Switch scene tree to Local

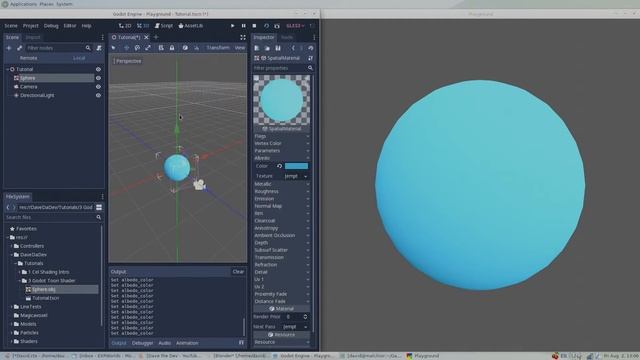(79, 58)
